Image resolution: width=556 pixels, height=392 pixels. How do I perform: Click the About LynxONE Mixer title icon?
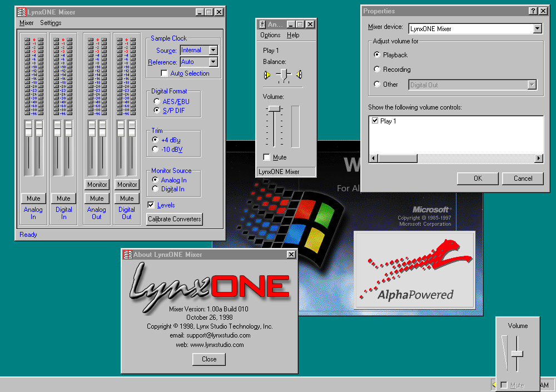click(x=127, y=255)
